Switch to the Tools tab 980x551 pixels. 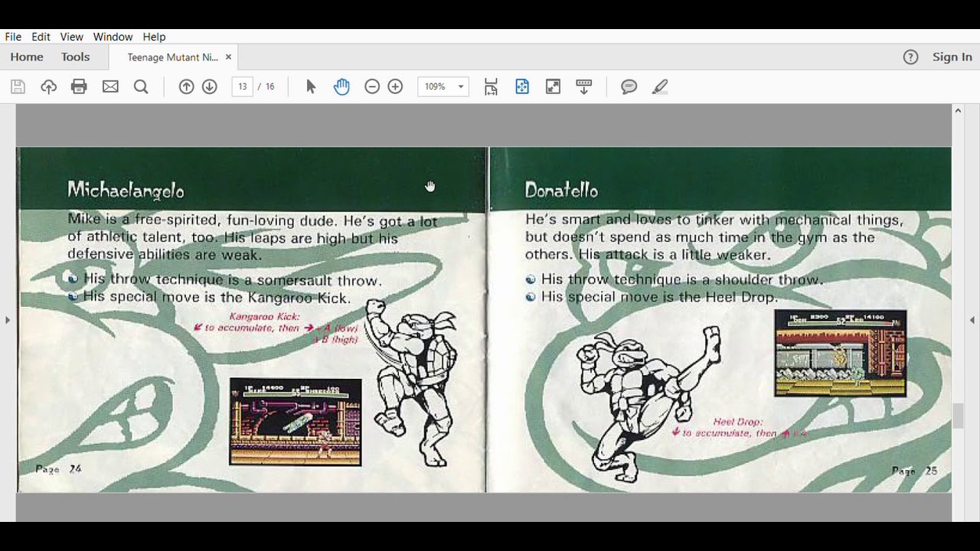(x=75, y=57)
